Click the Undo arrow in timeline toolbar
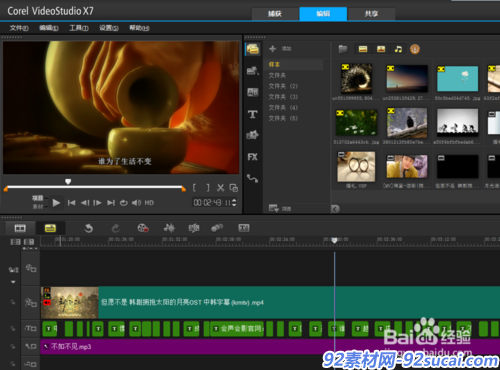The width and height of the screenshot is (500, 370). [x=88, y=228]
